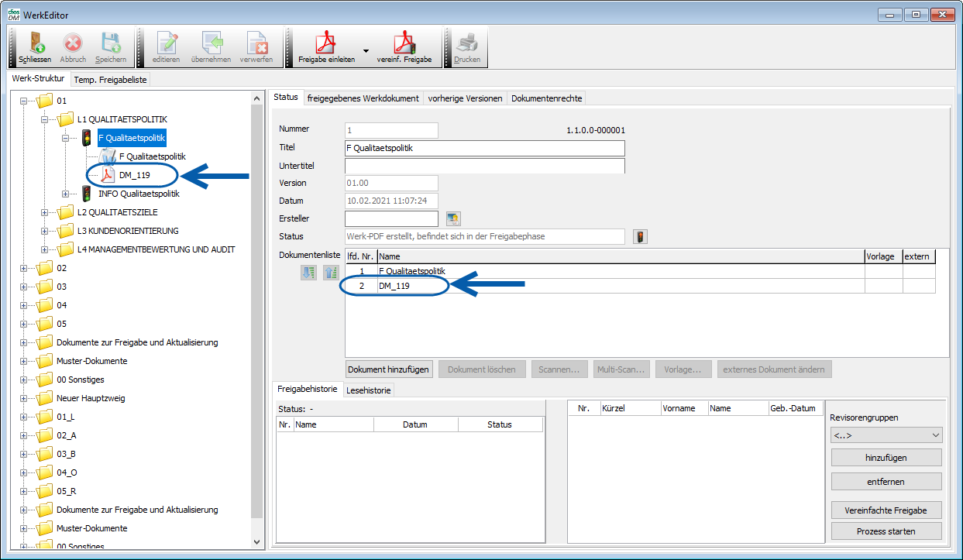This screenshot has width=963, height=560.
Task: Collapse the L1 QUALITAETSPOLITIK folder
Action: coord(45,119)
